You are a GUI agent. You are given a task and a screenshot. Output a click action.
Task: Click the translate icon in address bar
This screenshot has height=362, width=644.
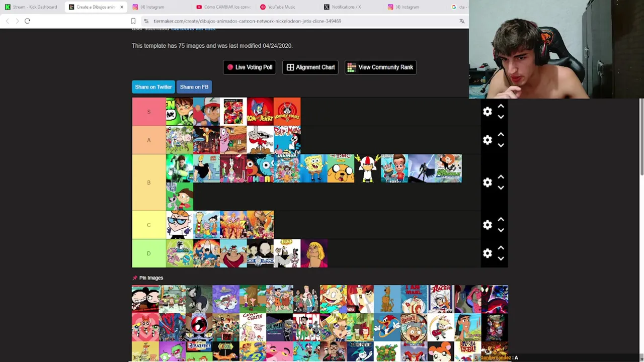[461, 21]
